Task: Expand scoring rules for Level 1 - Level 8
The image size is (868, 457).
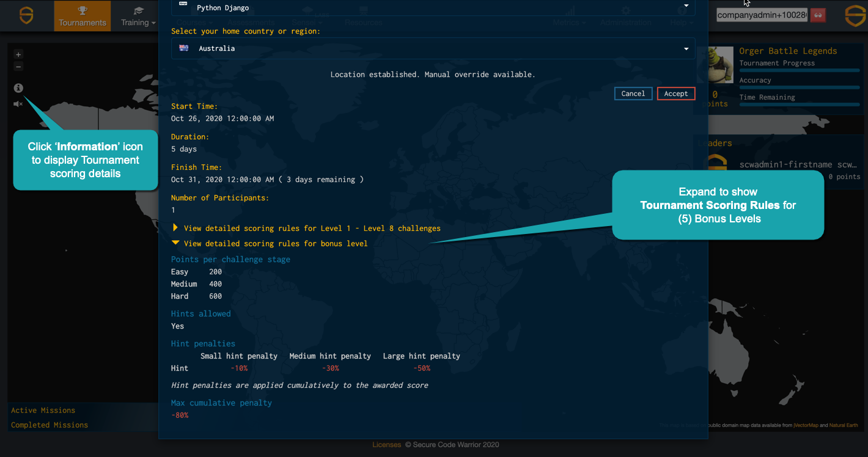Action: click(x=306, y=228)
